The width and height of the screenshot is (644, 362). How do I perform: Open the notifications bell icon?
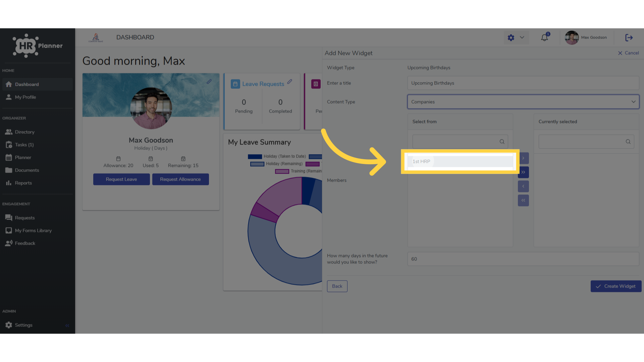point(544,38)
